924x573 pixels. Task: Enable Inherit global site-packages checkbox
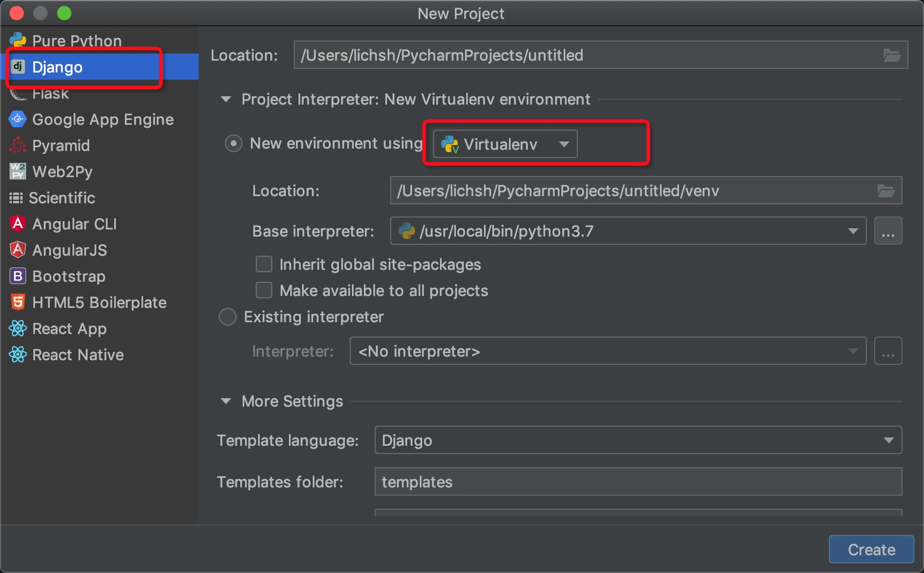263,264
